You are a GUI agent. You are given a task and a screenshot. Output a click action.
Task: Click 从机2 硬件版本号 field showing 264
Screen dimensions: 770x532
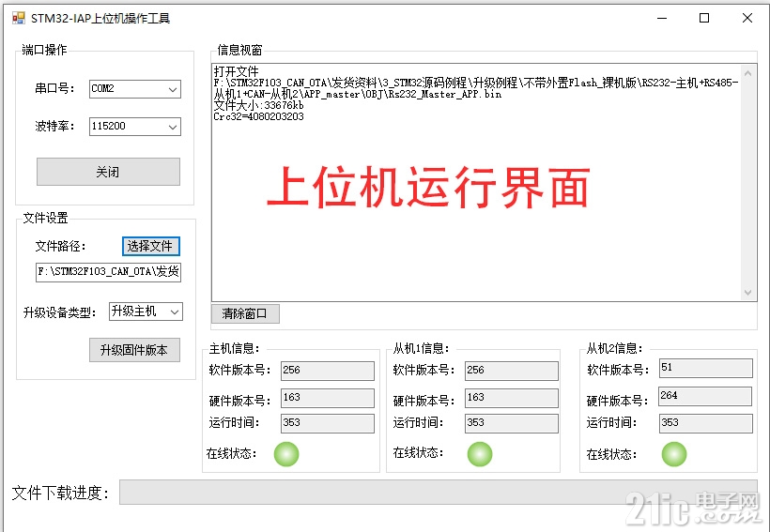pyautogui.click(x=705, y=396)
